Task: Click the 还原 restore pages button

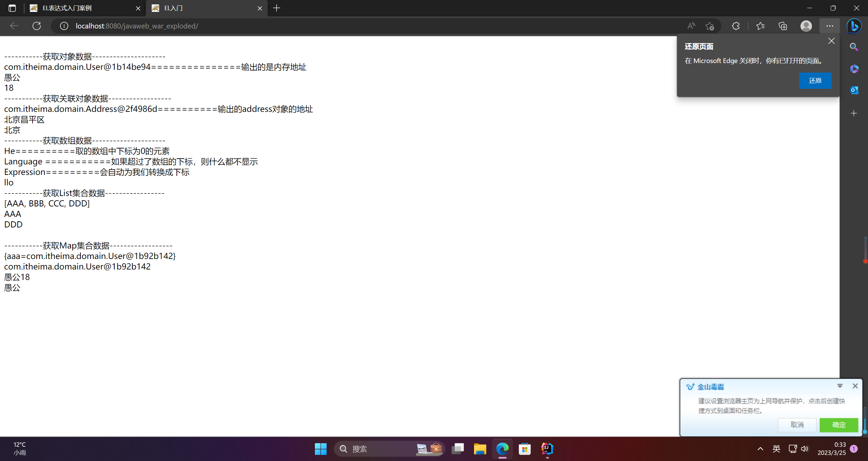Action: [x=815, y=80]
